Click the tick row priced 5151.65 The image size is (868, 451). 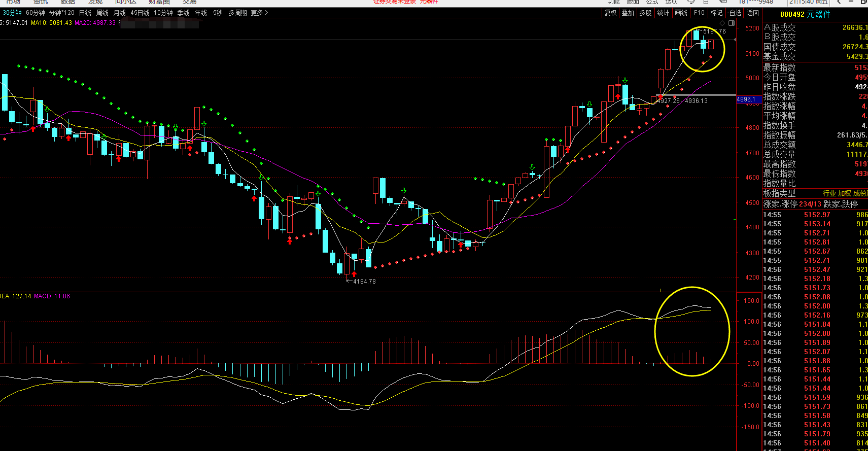pyautogui.click(x=815, y=370)
